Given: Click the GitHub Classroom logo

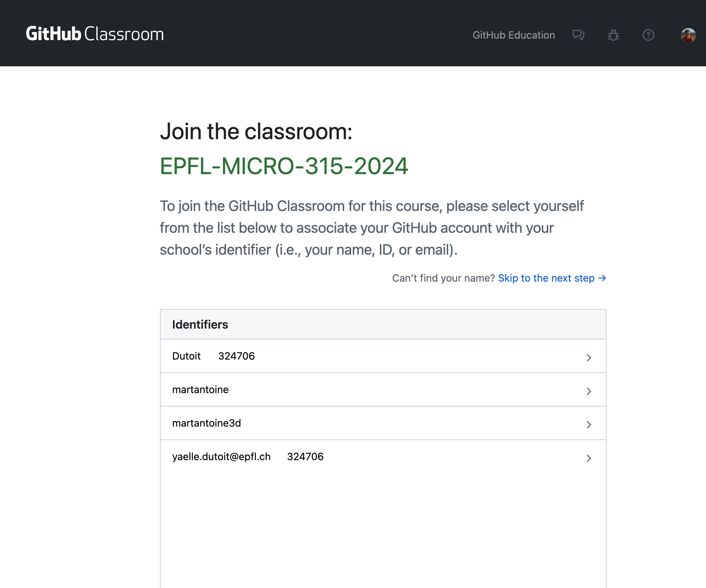Looking at the screenshot, I should pyautogui.click(x=95, y=34).
